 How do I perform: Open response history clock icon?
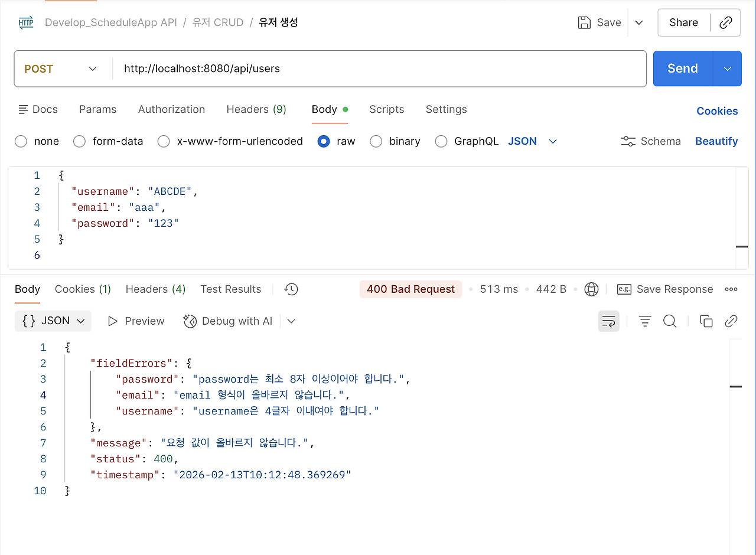291,289
